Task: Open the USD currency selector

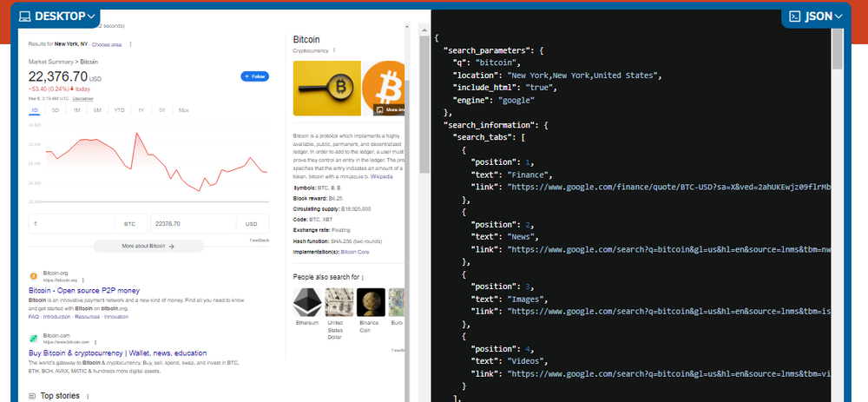Action: [252, 224]
